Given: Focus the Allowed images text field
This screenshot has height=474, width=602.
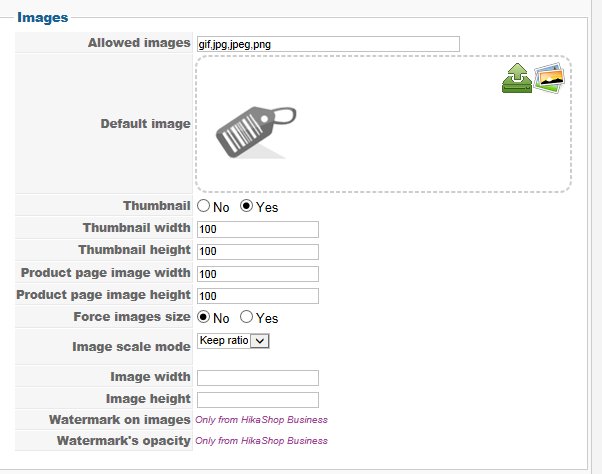Looking at the screenshot, I should (x=328, y=44).
